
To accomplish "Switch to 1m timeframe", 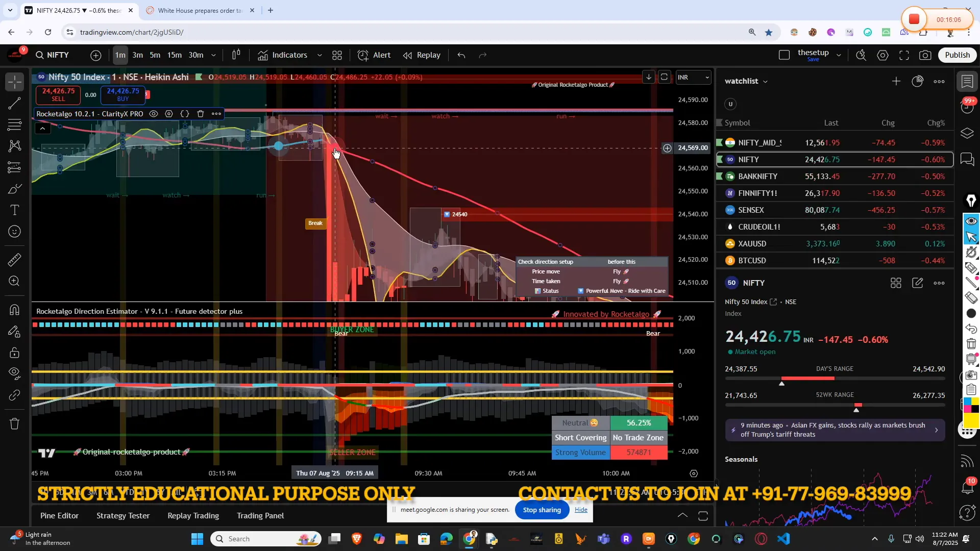I will pyautogui.click(x=120, y=55).
